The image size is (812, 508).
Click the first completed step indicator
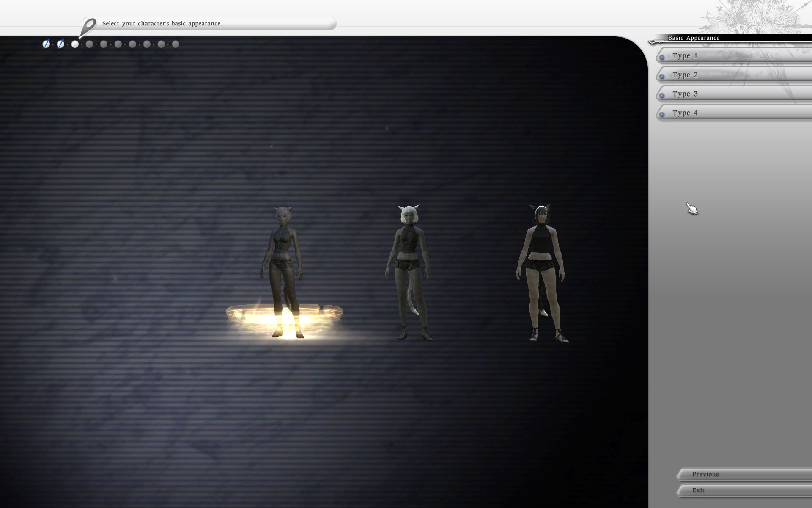(x=46, y=44)
